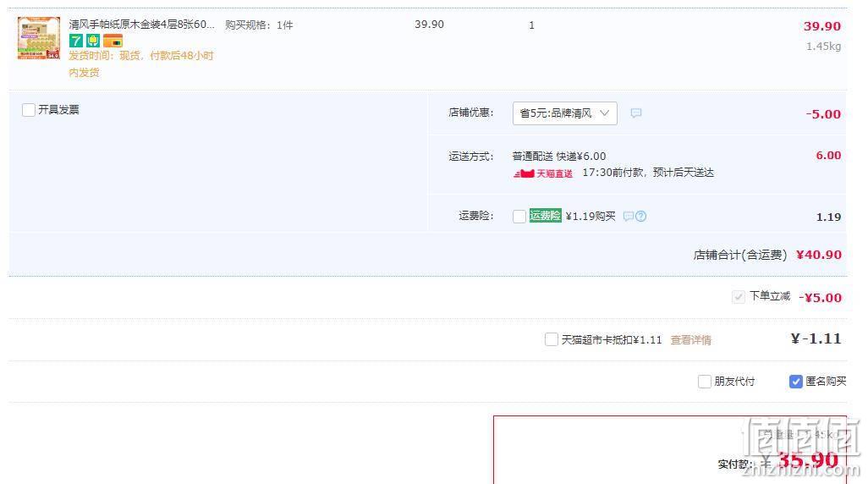Click the item subtotal 39.90 in red
The width and height of the screenshot is (868, 484).
[822, 26]
